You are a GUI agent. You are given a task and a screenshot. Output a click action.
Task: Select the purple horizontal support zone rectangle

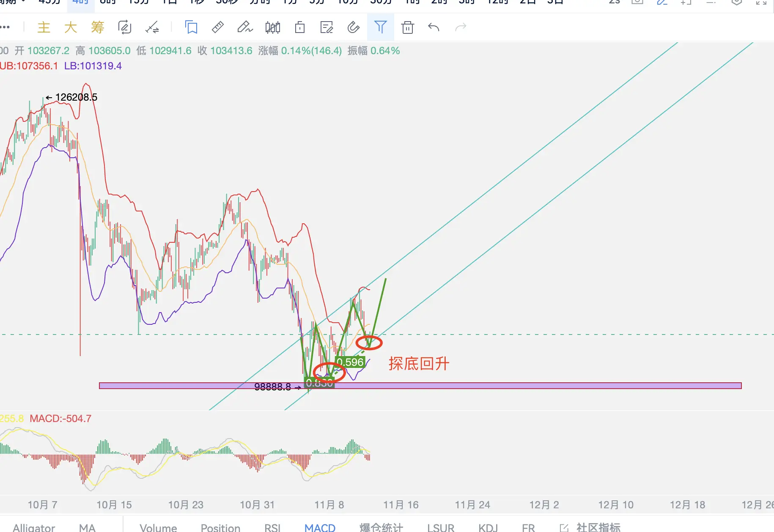(x=420, y=386)
